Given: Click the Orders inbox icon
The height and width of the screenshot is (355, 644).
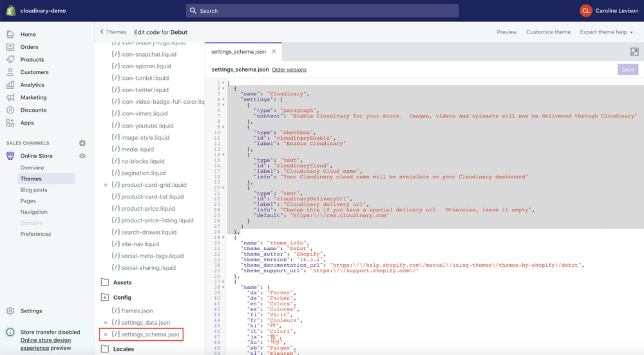Looking at the screenshot, I should point(10,47).
